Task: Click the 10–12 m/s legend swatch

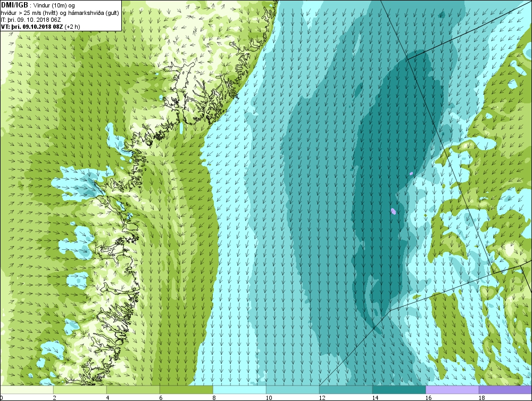Action: (x=293, y=390)
